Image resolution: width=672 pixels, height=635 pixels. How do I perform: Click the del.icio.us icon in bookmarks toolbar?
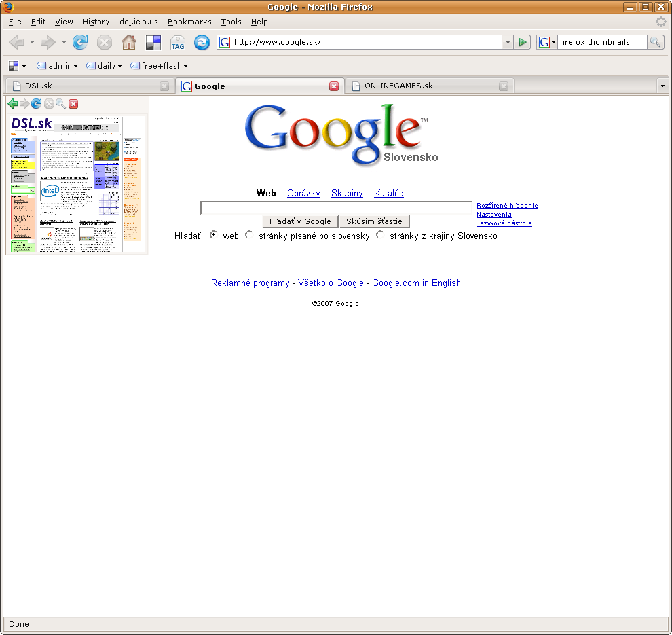pyautogui.click(x=14, y=66)
